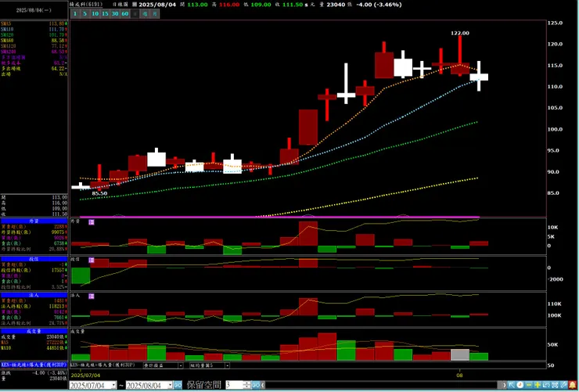Click the 成交量 23040 value row
The width and height of the screenshot is (579, 392).
tap(34, 336)
